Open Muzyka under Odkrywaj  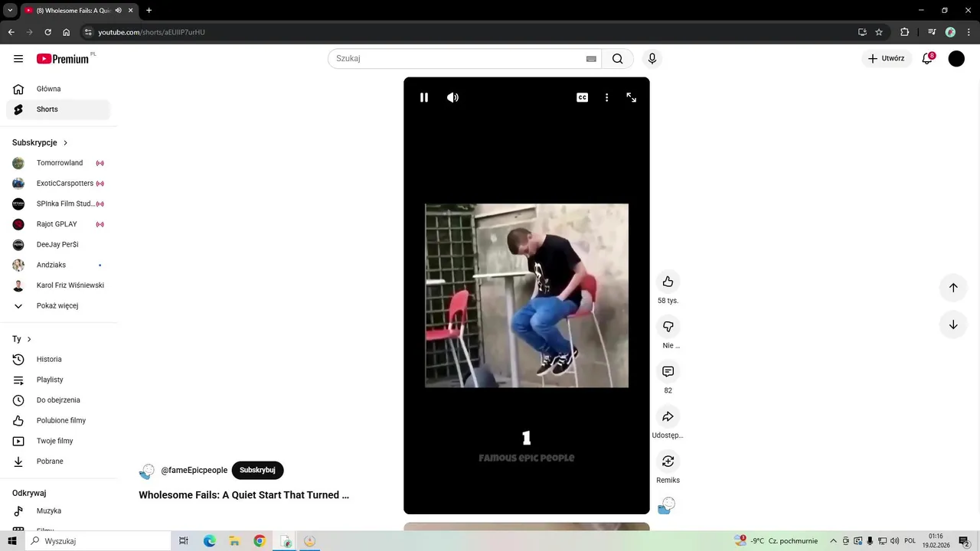pos(58,511)
